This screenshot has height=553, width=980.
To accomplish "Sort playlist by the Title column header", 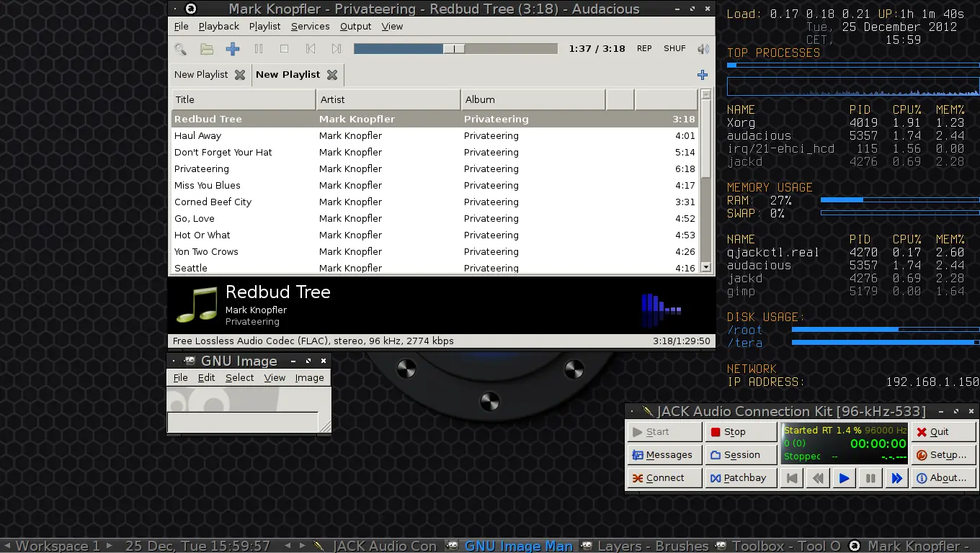I will 244,99.
